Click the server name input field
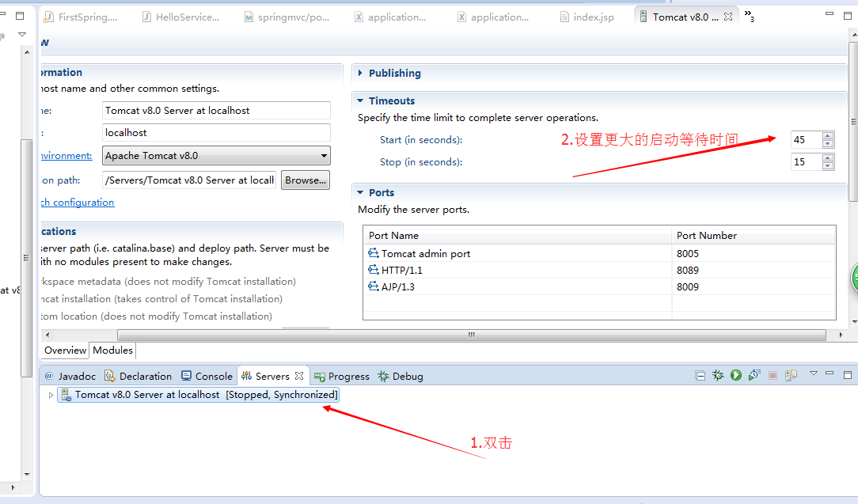 click(216, 111)
